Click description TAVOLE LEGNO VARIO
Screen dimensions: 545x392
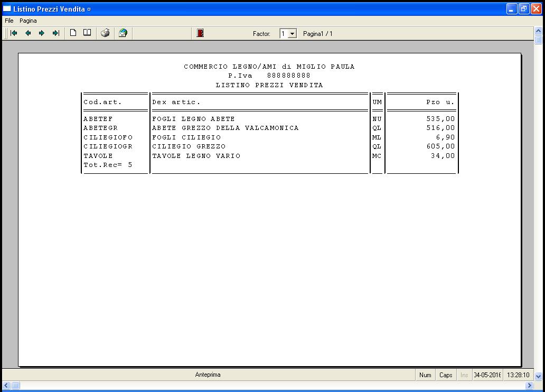click(196, 156)
